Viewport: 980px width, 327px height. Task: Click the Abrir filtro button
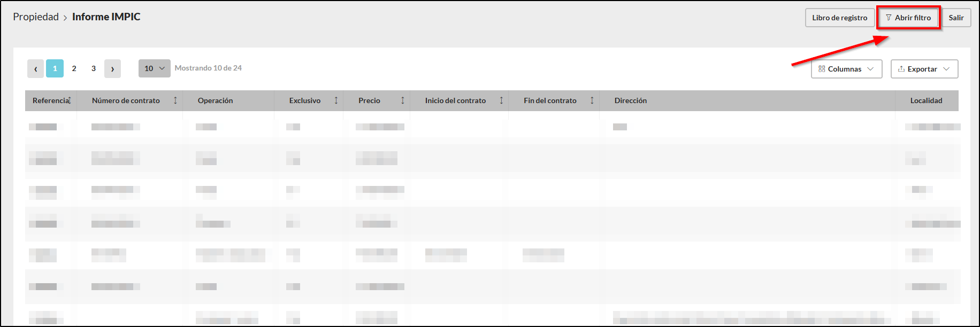point(908,18)
